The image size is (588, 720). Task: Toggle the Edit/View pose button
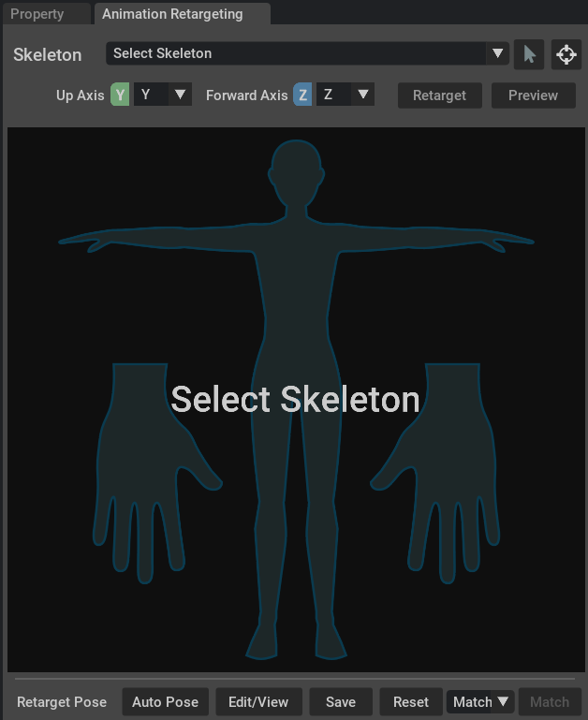[x=258, y=702]
